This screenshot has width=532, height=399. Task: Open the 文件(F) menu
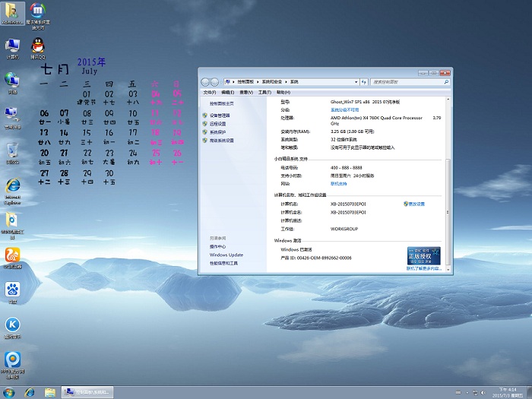[x=210, y=92]
